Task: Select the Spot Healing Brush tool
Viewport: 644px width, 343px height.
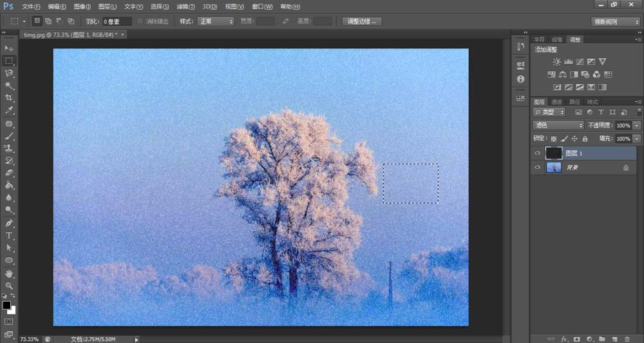Action: (8, 123)
